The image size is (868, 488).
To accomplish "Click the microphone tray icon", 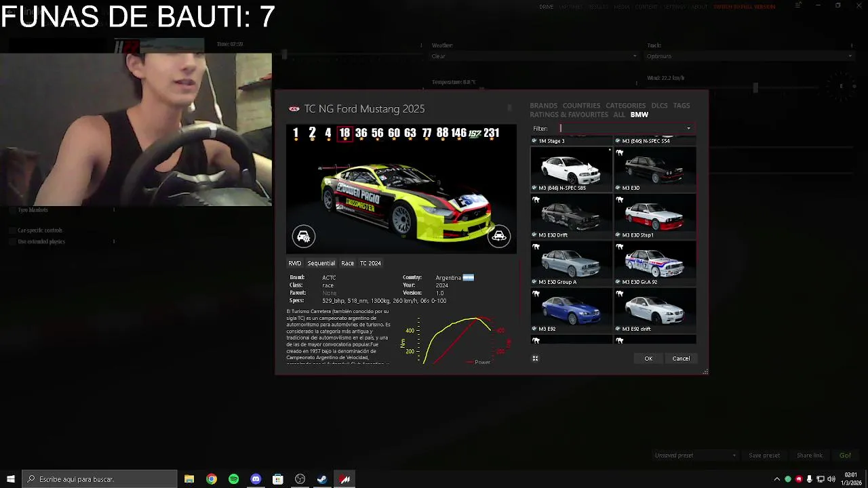I will coord(809,479).
